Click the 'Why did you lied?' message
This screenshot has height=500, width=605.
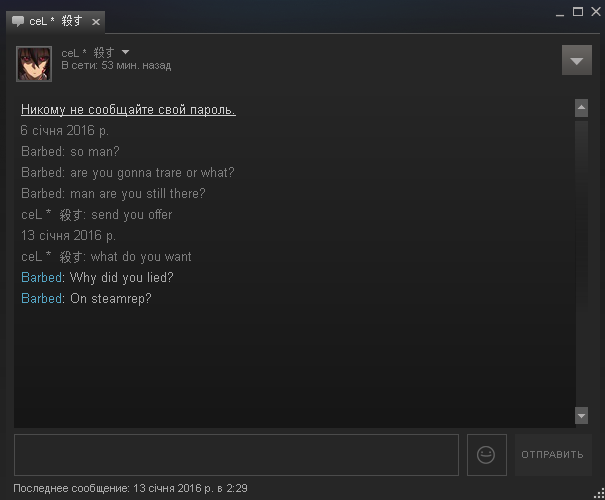122,278
